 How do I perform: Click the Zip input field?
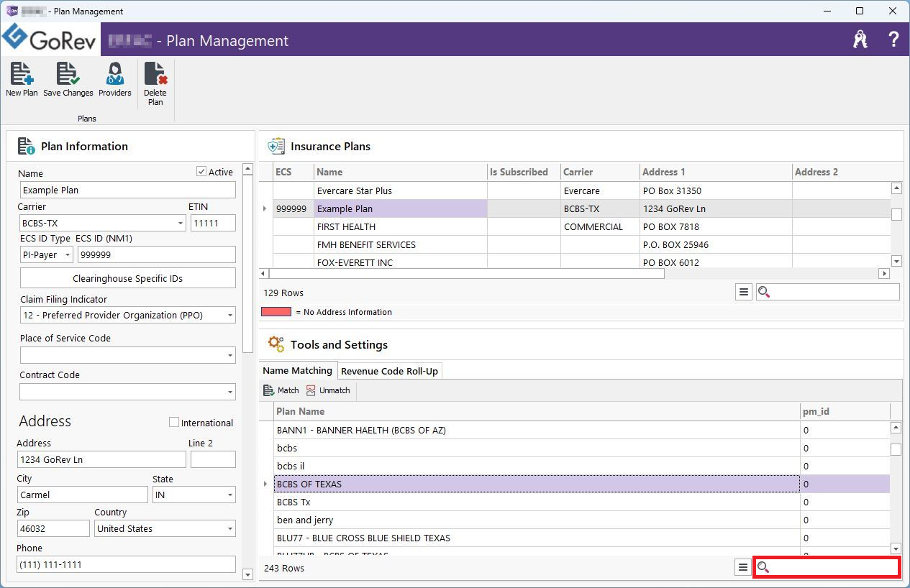54,528
